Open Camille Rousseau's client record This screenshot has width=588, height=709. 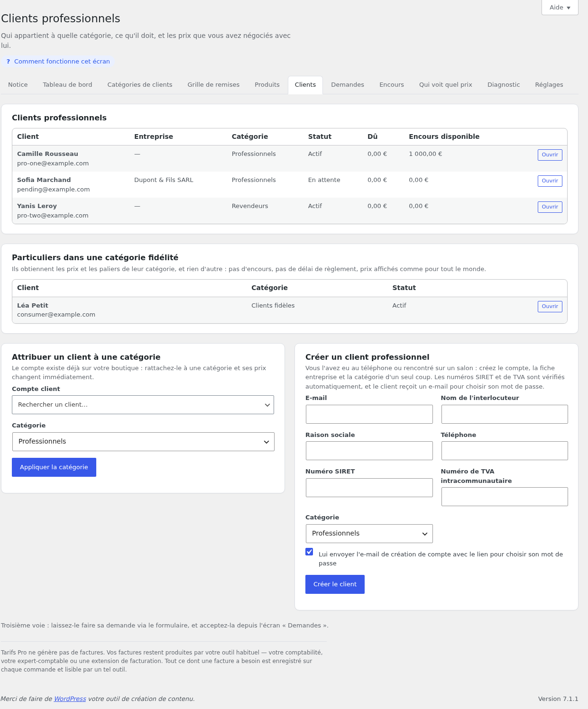coord(550,155)
